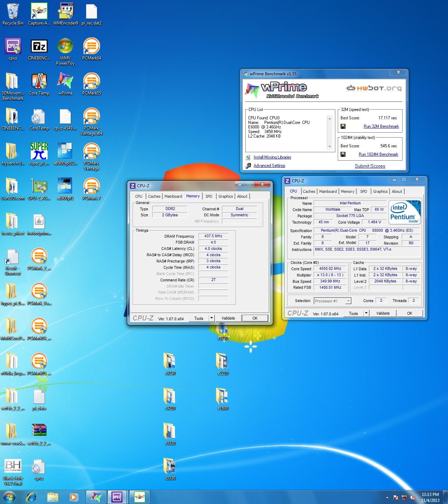Launch Internet Explorer from the taskbar
The image size is (448, 504).
pos(31,497)
